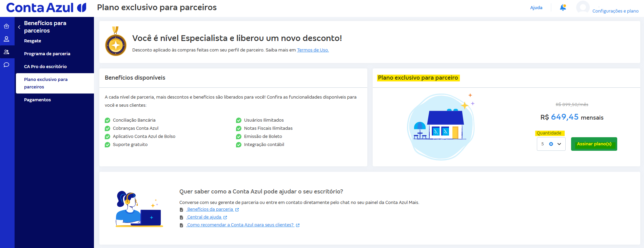Click check icon beside Aplicativo Conta Azul de Bolso
Screen dimensions: 644x248
tap(108, 137)
